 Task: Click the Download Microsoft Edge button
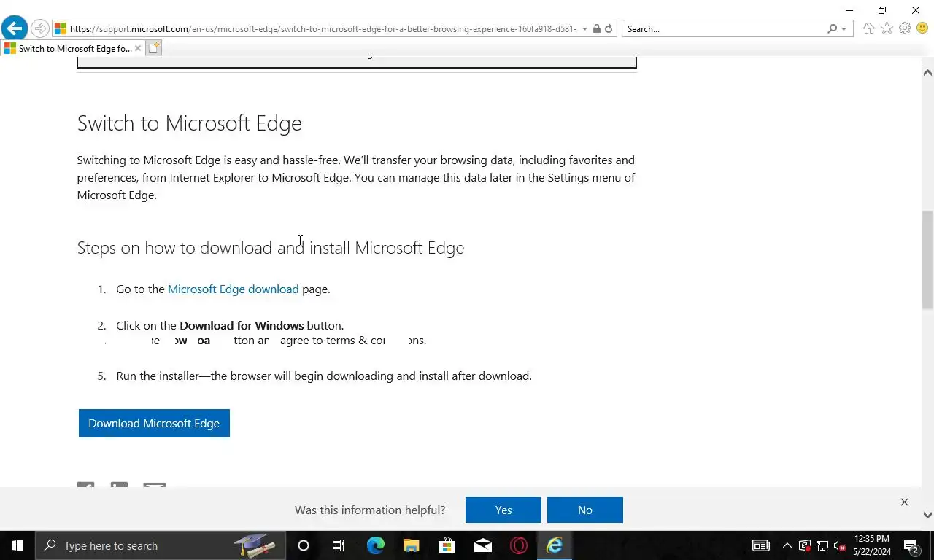coord(154,423)
